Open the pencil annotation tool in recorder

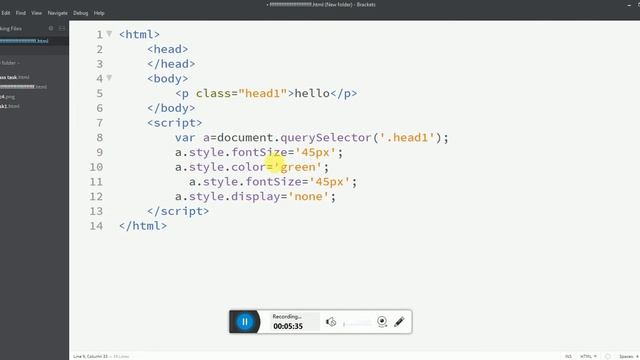(399, 322)
